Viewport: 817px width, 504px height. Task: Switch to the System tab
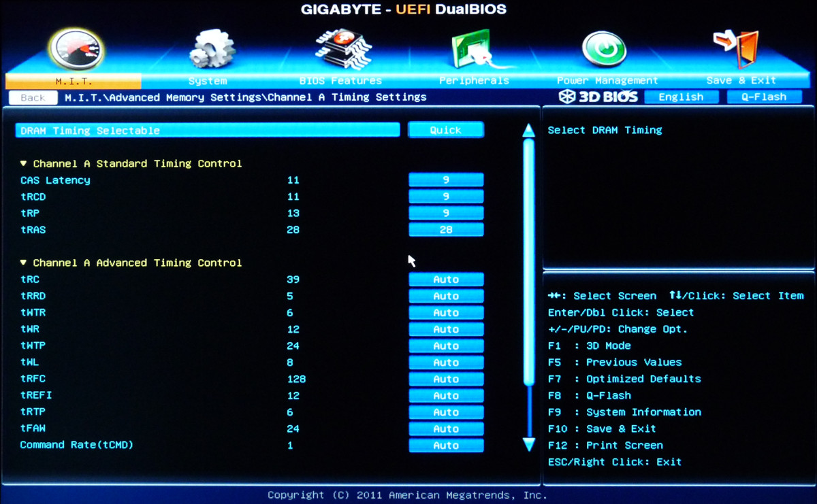(208, 81)
